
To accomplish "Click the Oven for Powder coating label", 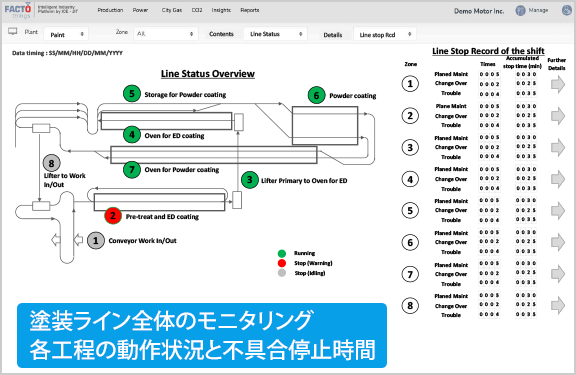I will coord(182,170).
